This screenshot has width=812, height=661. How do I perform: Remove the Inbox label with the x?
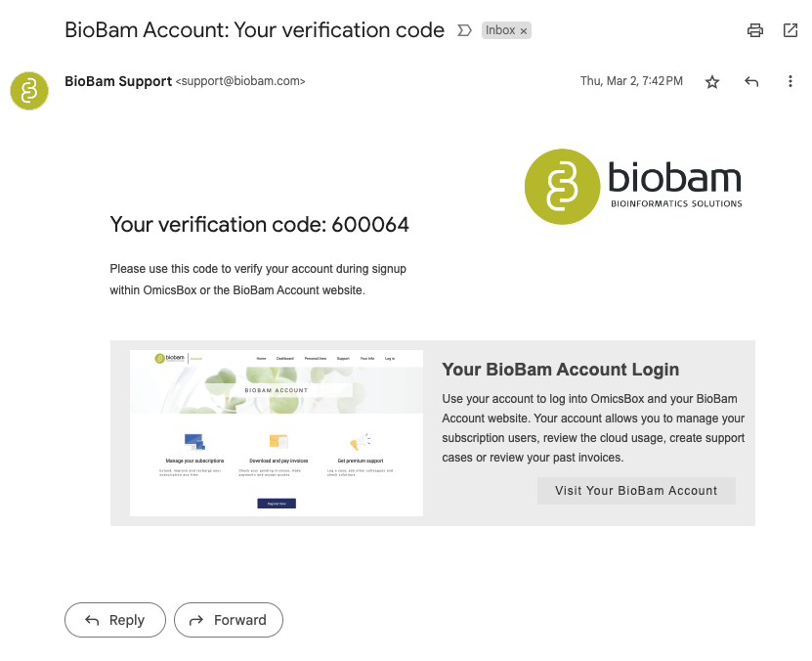524,31
